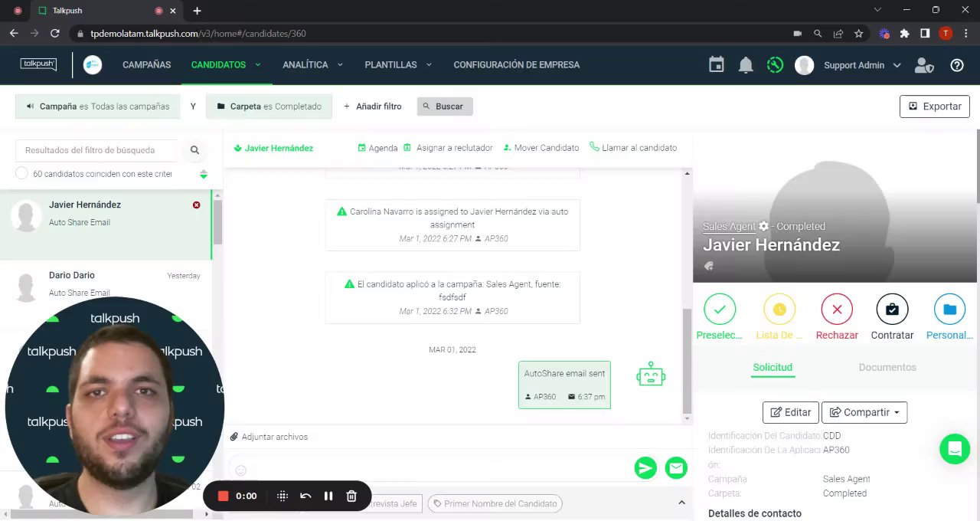Click Agenda in candidate toolbar
This screenshot has width=980, height=521.
pos(377,148)
